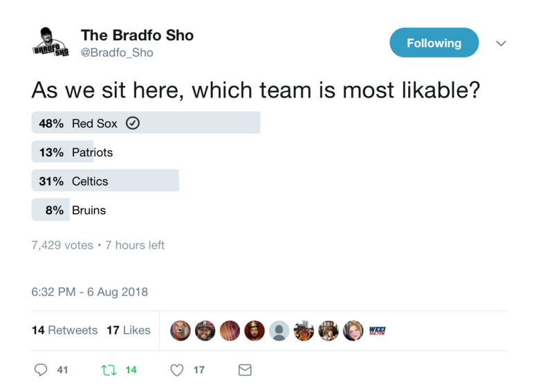Click the deer cartoon liker avatar
The image size is (536, 392).
pos(180,330)
